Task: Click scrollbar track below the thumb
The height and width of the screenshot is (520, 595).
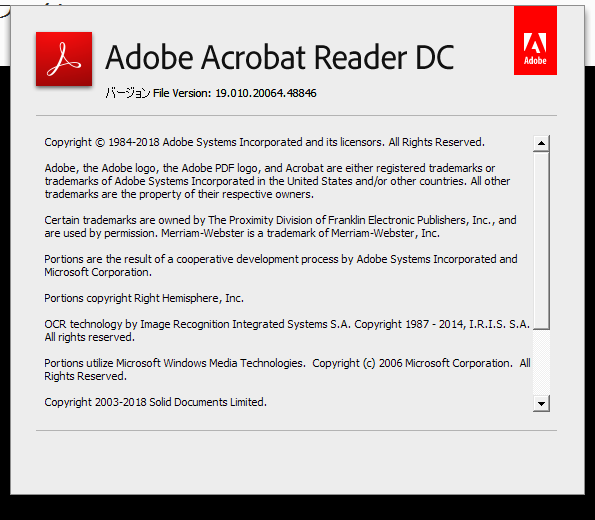Action: click(541, 362)
